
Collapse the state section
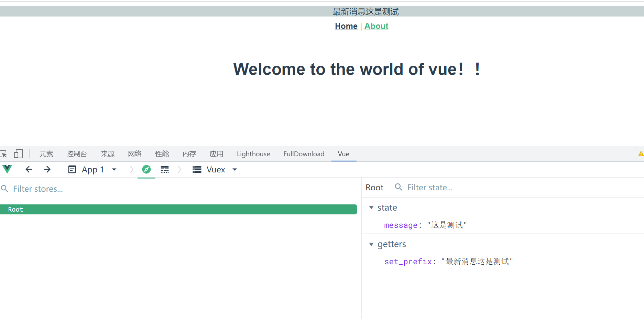pyautogui.click(x=371, y=208)
